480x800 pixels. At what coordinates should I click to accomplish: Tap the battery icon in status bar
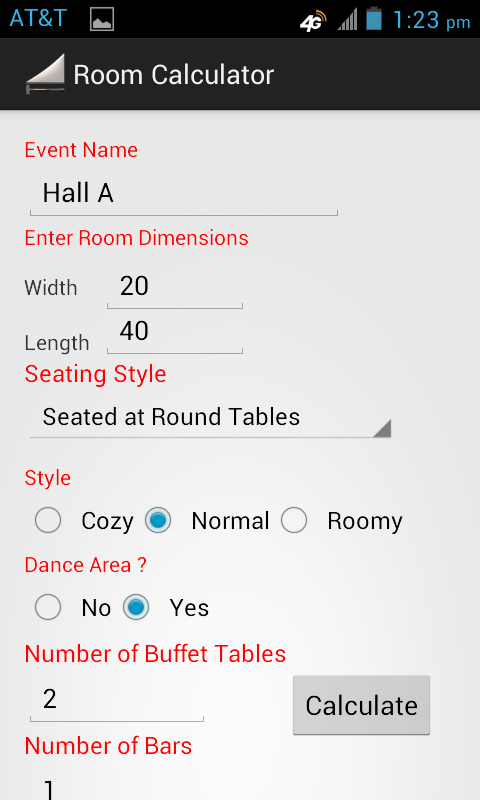point(373,18)
